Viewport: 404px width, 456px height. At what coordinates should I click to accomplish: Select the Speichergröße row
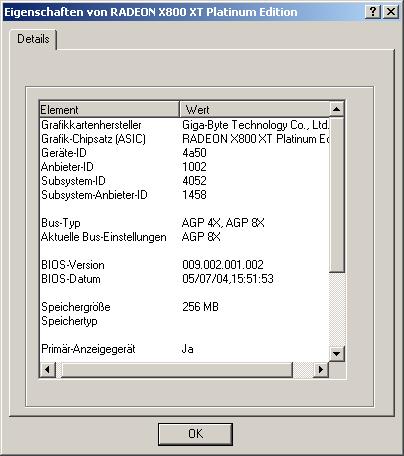click(184, 307)
